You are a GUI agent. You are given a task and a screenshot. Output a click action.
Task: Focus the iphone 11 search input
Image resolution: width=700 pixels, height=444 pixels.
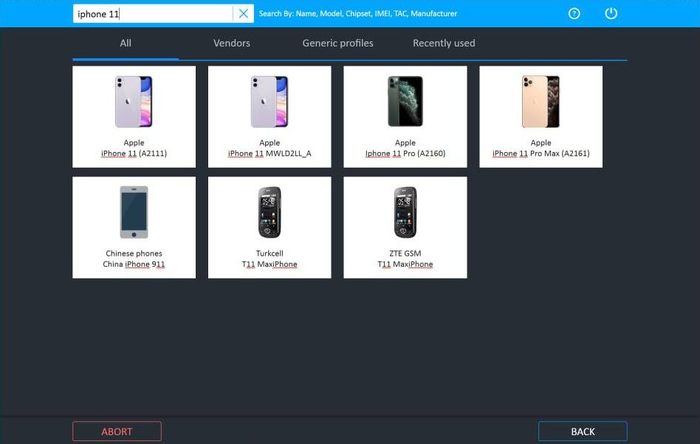[x=153, y=14]
